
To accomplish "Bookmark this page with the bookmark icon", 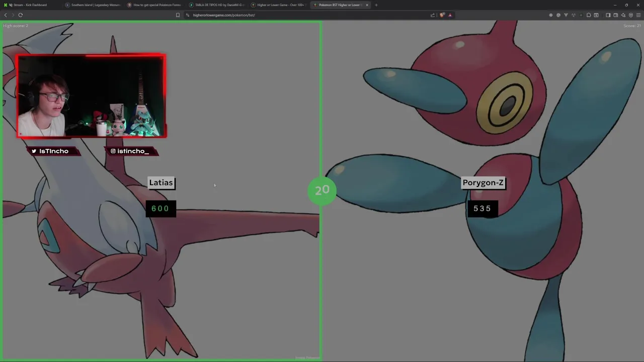I will pos(178,15).
